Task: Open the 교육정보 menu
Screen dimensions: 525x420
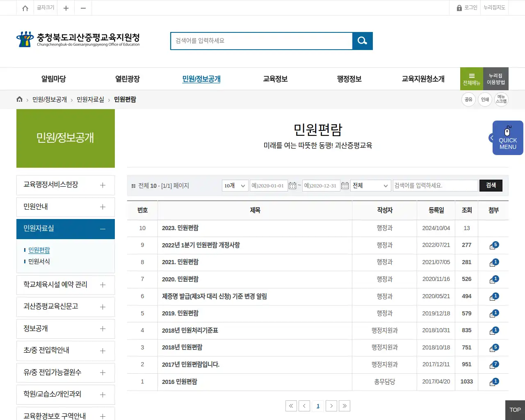Action: [x=275, y=79]
